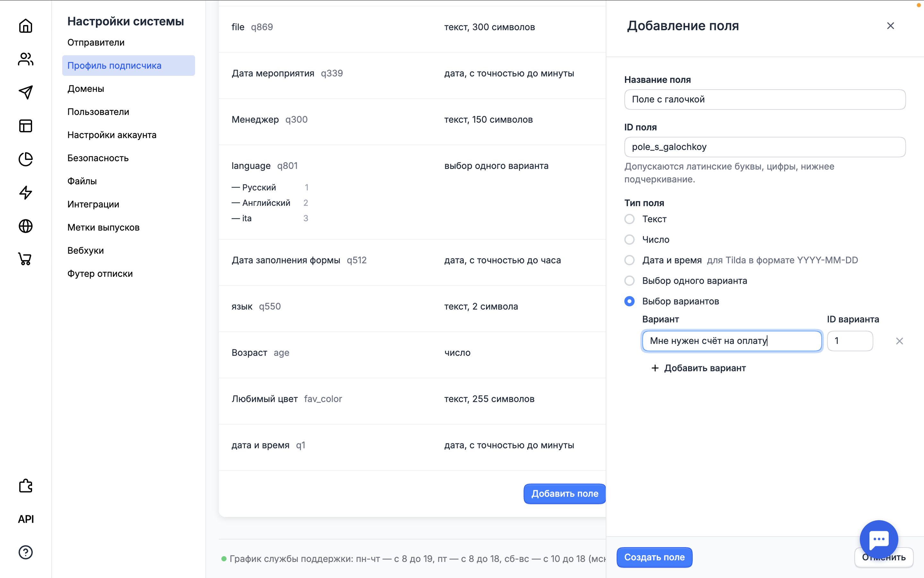Open Профиль подписчика settings
The width and height of the screenshot is (924, 578).
point(128,66)
